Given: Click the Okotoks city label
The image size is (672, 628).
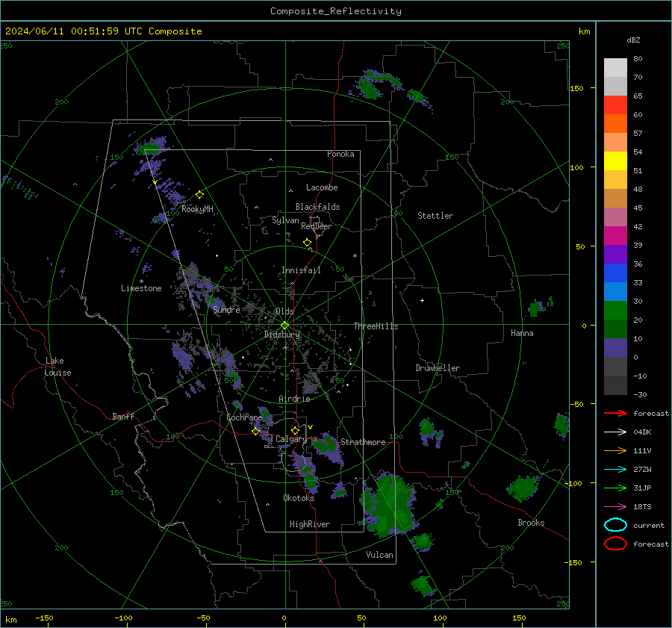Looking at the screenshot, I should tap(299, 498).
